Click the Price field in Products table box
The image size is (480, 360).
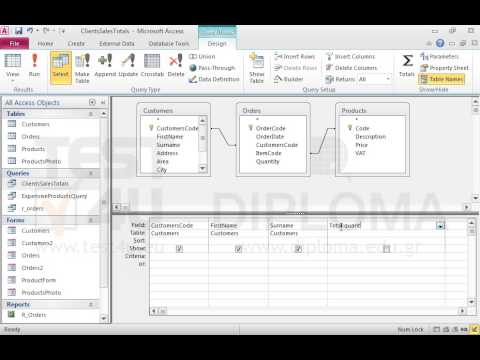pyautogui.click(x=361, y=145)
